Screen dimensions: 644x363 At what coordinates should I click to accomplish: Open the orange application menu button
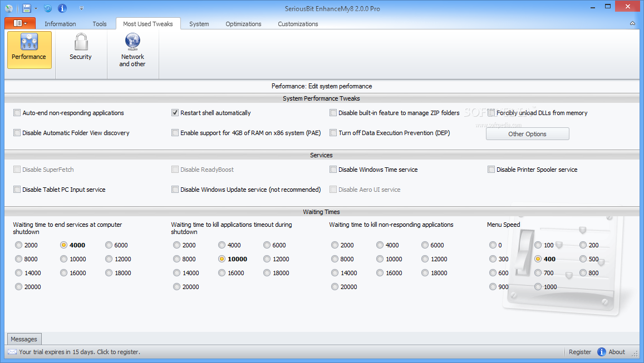tap(19, 23)
